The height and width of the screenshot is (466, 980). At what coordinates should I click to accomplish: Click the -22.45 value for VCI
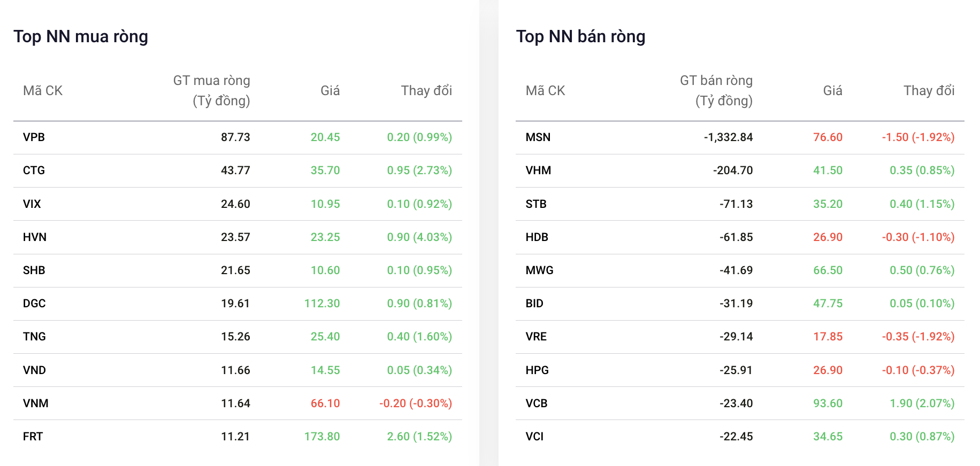point(736,437)
